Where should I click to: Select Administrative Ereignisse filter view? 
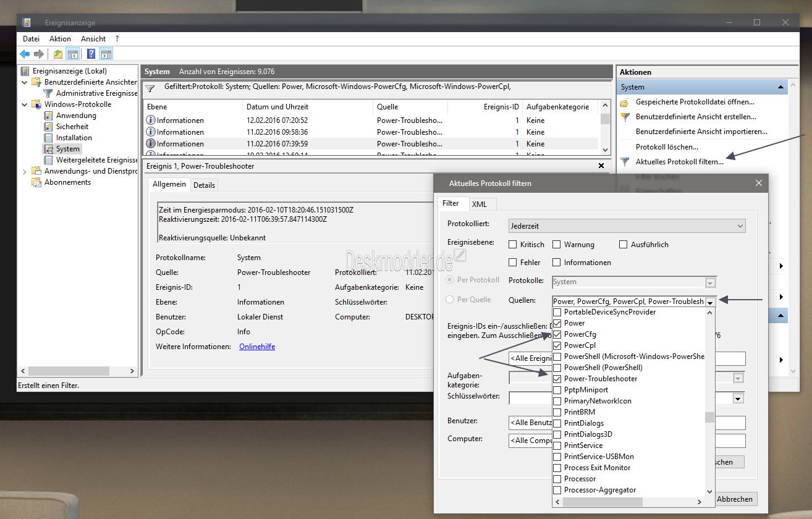96,93
